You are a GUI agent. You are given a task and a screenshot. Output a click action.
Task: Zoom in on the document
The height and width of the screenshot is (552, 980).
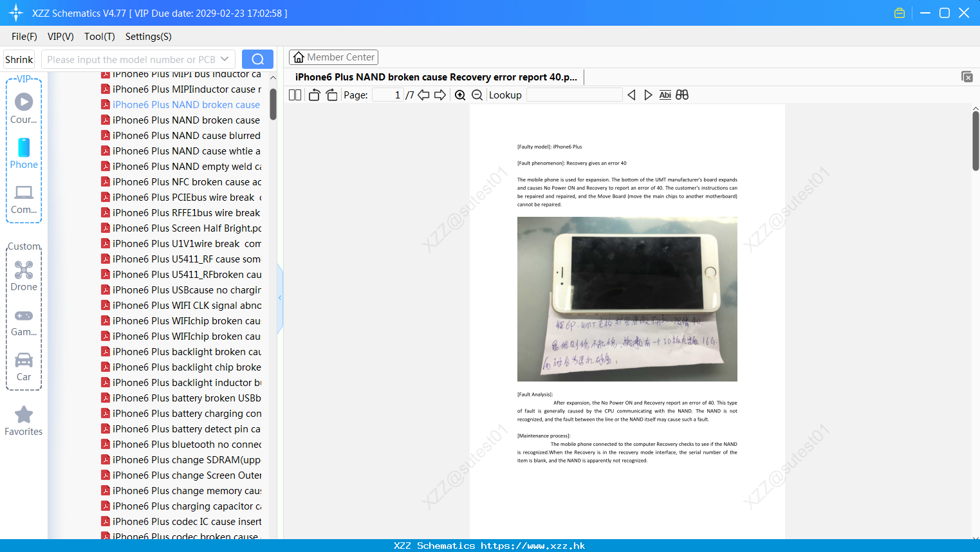460,95
